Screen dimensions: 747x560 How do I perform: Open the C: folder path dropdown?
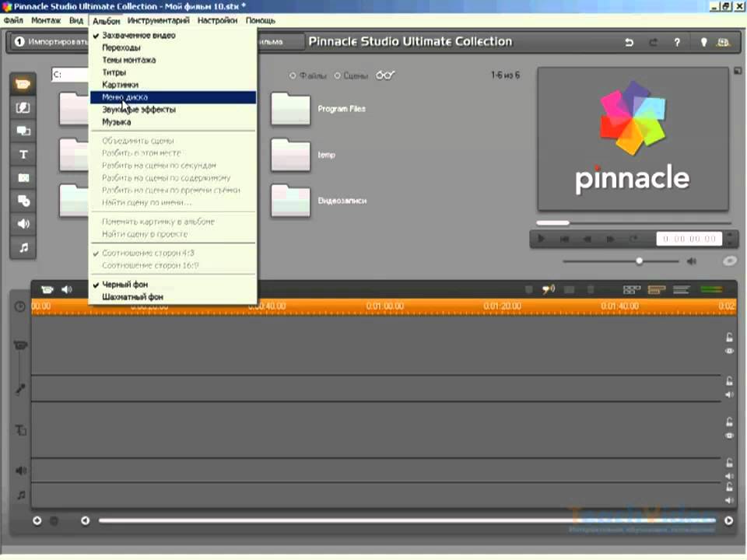71,75
